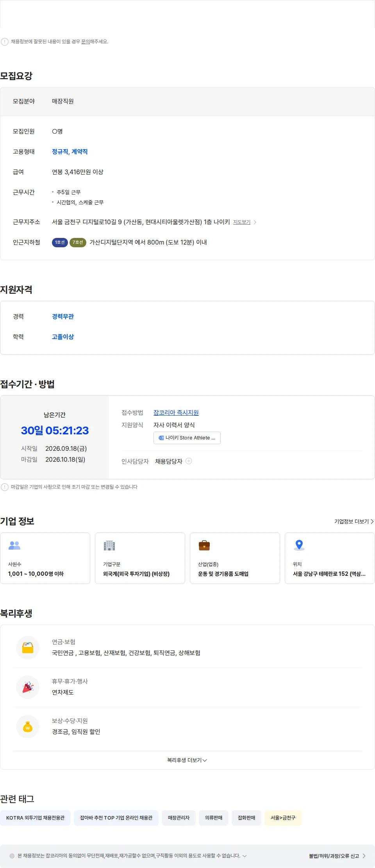The image size is (375, 868).
Task: Click the 경조금, 임직원 할인 benefit text
Action: pos(76,732)
